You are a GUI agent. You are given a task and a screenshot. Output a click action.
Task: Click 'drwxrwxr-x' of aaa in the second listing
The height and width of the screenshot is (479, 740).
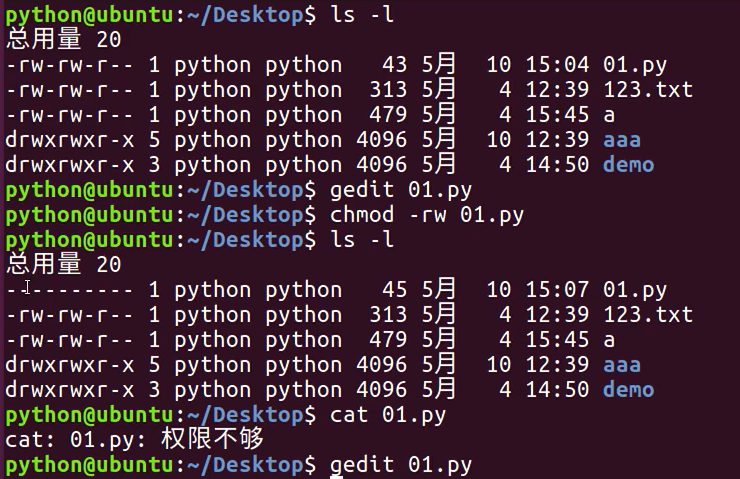(x=70, y=365)
